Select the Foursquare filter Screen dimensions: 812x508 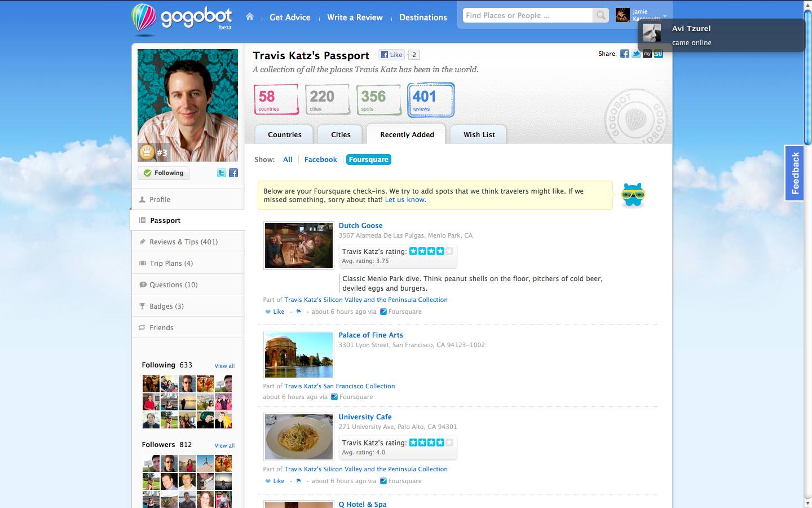pos(368,160)
